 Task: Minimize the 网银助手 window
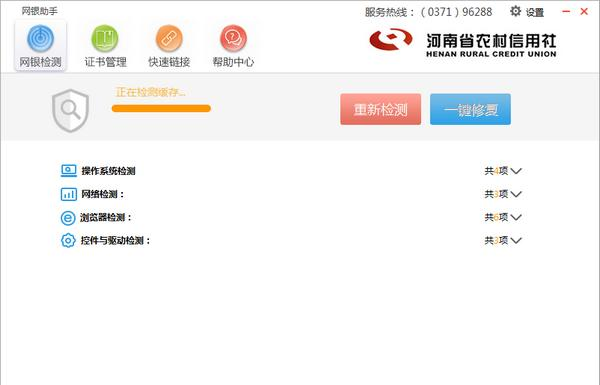pyautogui.click(x=566, y=11)
